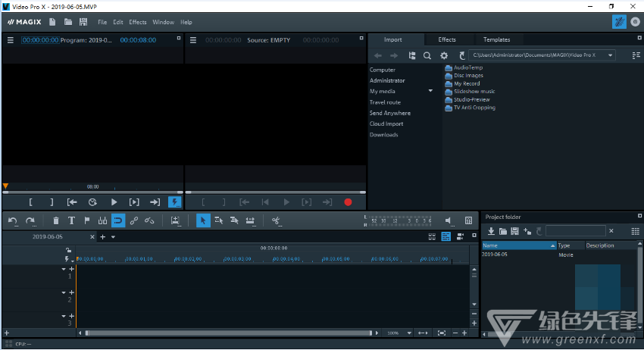
Task: Click the project folder search field
Action: click(575, 231)
